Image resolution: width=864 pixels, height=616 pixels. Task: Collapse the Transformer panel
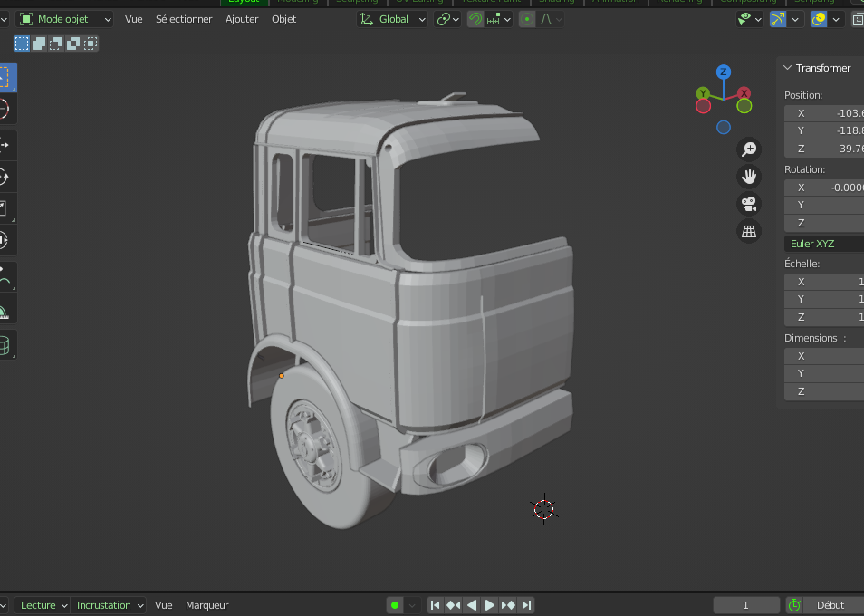[788, 68]
